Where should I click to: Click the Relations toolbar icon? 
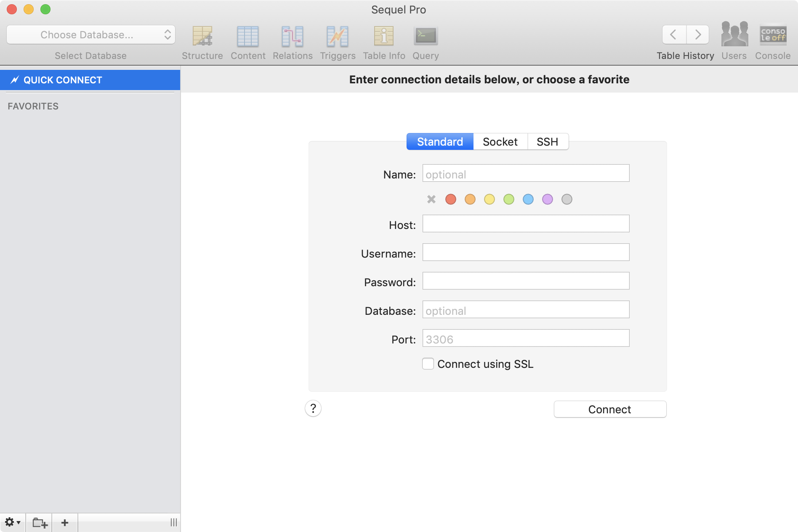(x=293, y=37)
